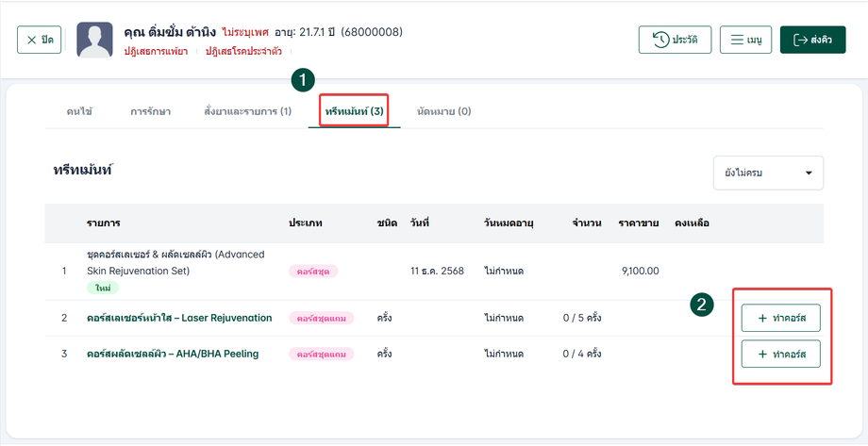Click ทำคอร์ส for AHA/BHA Peeling

[x=780, y=354]
